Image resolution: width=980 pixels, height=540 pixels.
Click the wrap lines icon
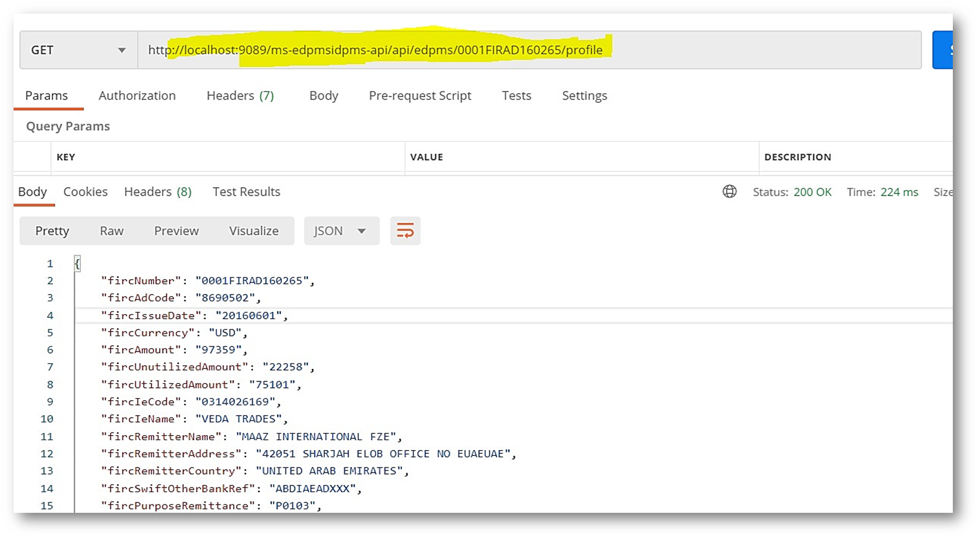tap(405, 231)
